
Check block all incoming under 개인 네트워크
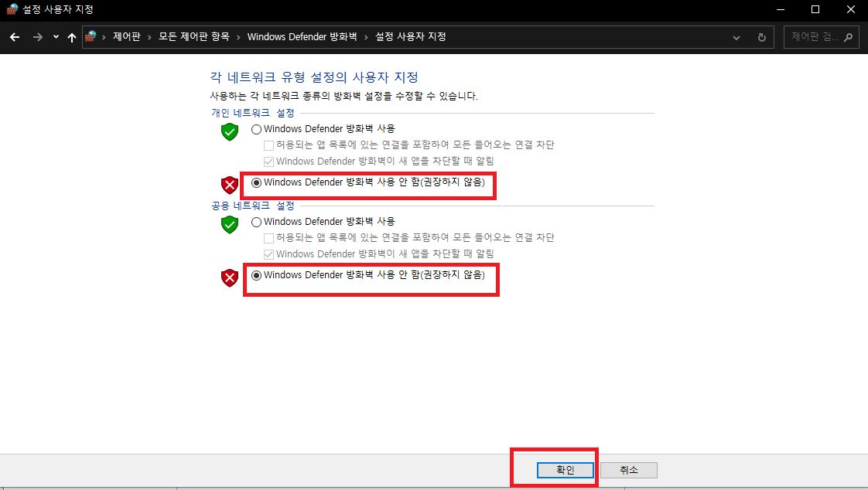coord(268,145)
